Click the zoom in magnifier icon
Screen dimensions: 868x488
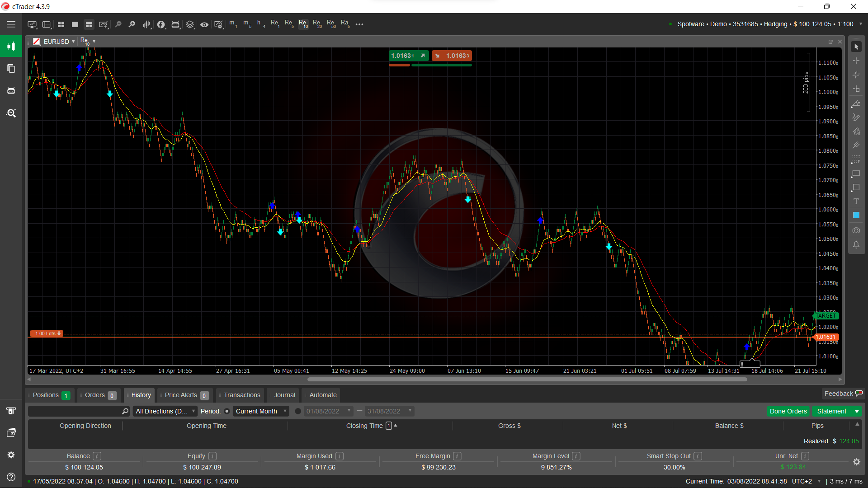pyautogui.click(x=132, y=24)
